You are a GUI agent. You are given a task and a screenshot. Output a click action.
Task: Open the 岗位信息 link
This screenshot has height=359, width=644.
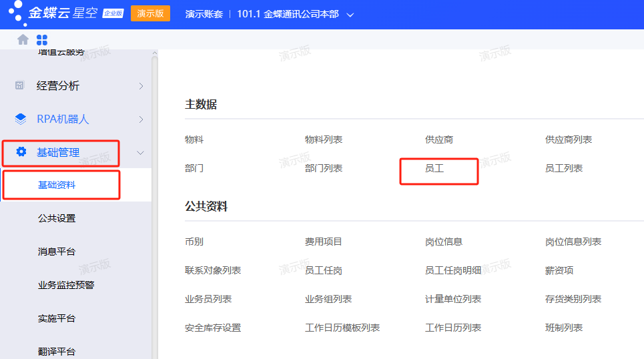tap(443, 242)
